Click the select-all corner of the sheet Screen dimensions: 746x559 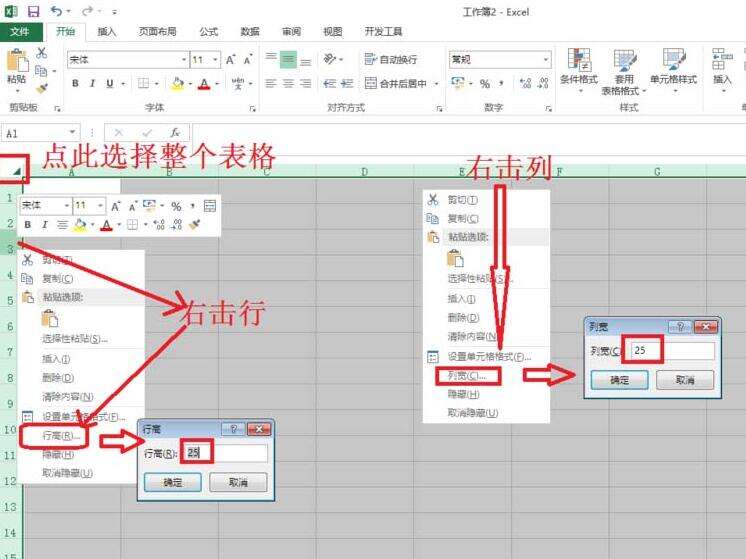[x=14, y=170]
